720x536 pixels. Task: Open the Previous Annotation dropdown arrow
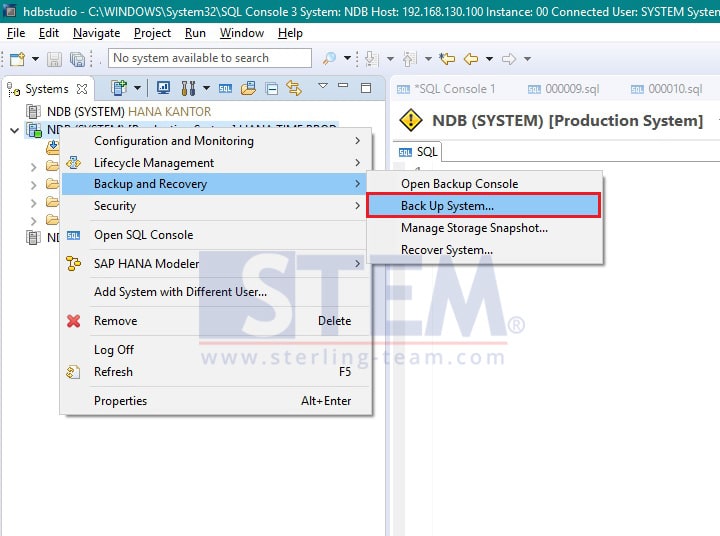pos(428,59)
